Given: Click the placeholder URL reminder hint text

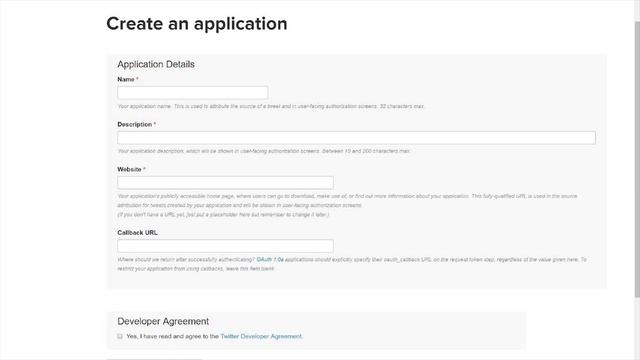Looking at the screenshot, I should pos(223,215).
